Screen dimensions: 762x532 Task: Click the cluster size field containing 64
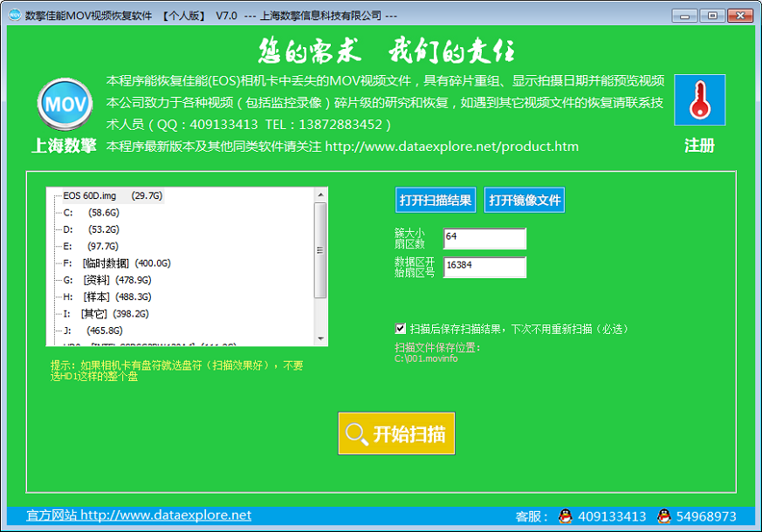coord(484,238)
